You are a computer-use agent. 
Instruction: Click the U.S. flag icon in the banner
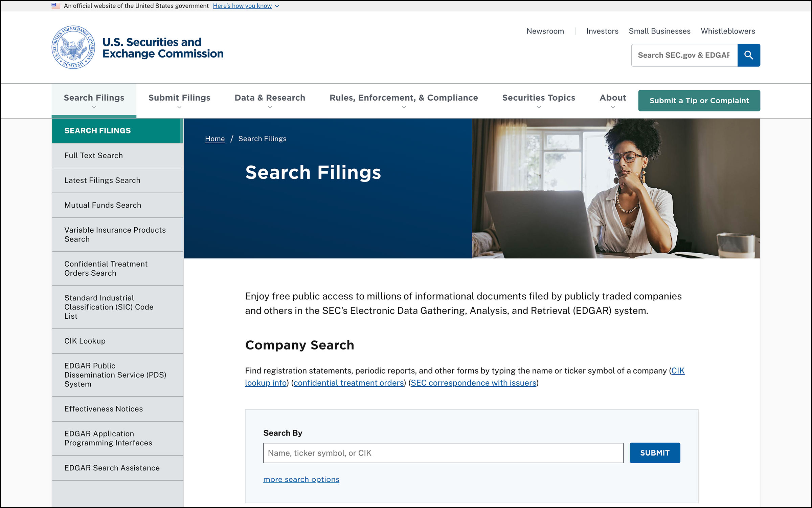click(55, 5)
